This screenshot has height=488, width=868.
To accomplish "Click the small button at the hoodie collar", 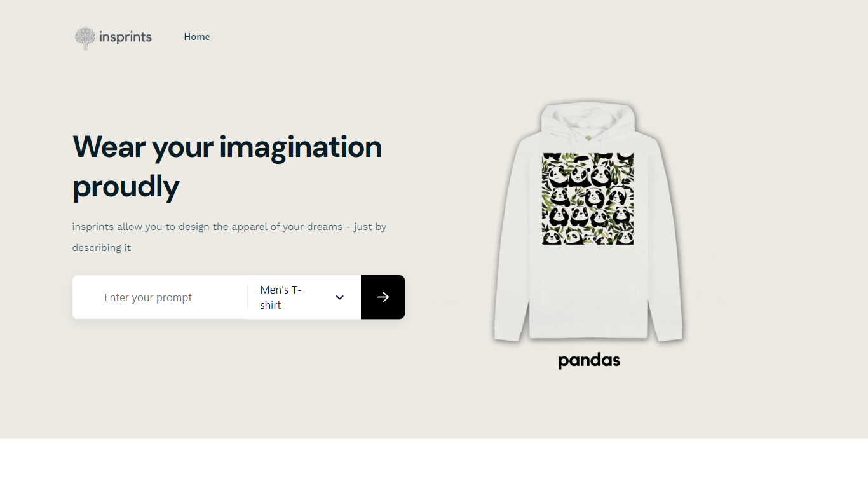I will pos(588,137).
